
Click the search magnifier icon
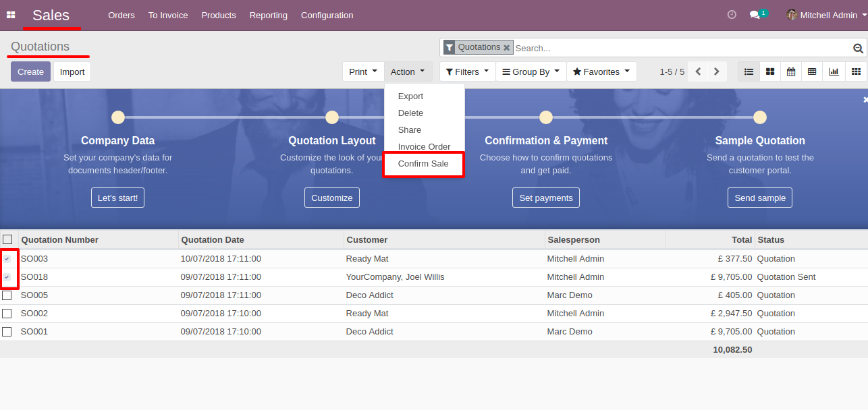pyautogui.click(x=858, y=48)
